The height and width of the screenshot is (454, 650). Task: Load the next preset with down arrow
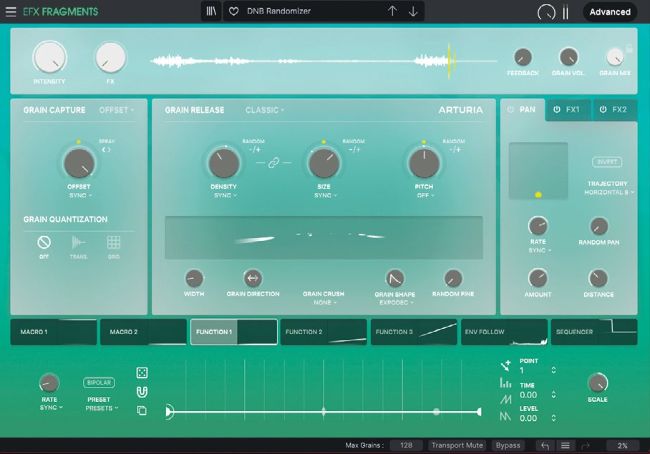coord(414,12)
